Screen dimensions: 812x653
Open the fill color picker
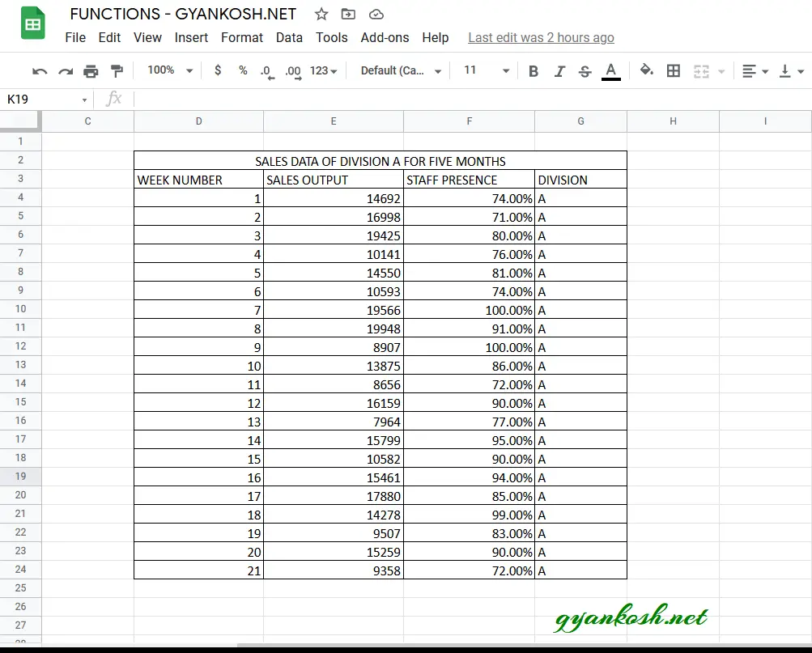[646, 70]
